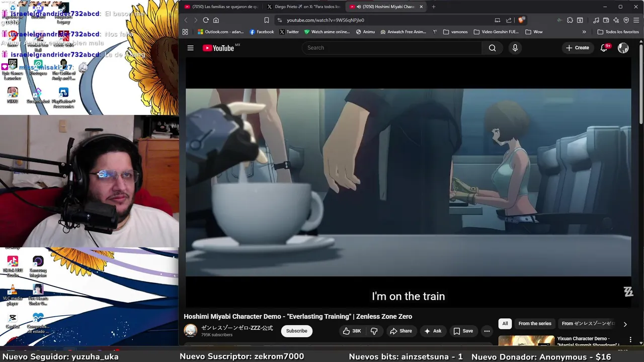The height and width of the screenshot is (362, 644).
Task: Open the CapCut desktop shortcut
Action: click(13, 321)
